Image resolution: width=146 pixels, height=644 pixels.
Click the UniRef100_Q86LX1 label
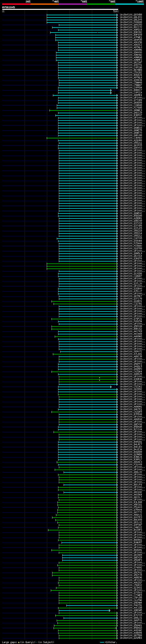pos(131,618)
